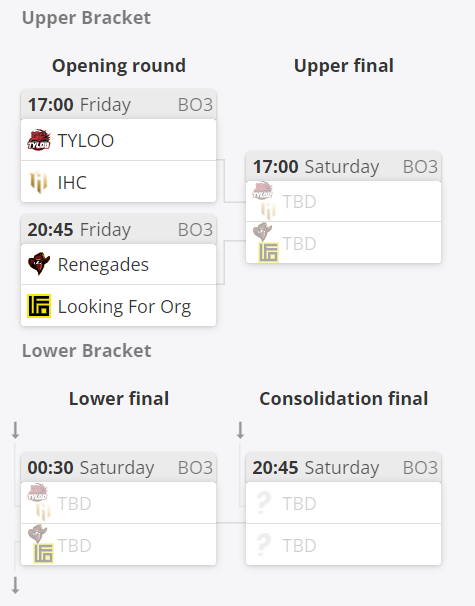The image size is (475, 606).
Task: Click the Renegades team logo in Opening round
Action: (39, 264)
